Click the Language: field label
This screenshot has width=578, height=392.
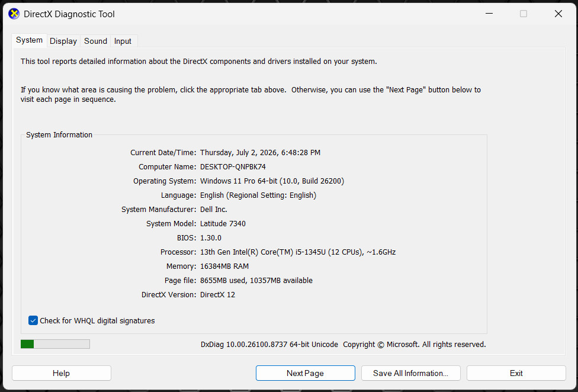(x=178, y=195)
